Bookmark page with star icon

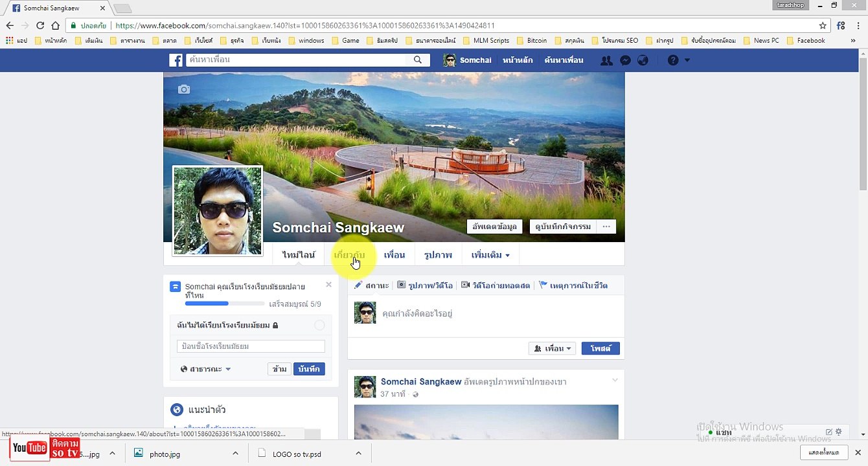pyautogui.click(x=823, y=26)
